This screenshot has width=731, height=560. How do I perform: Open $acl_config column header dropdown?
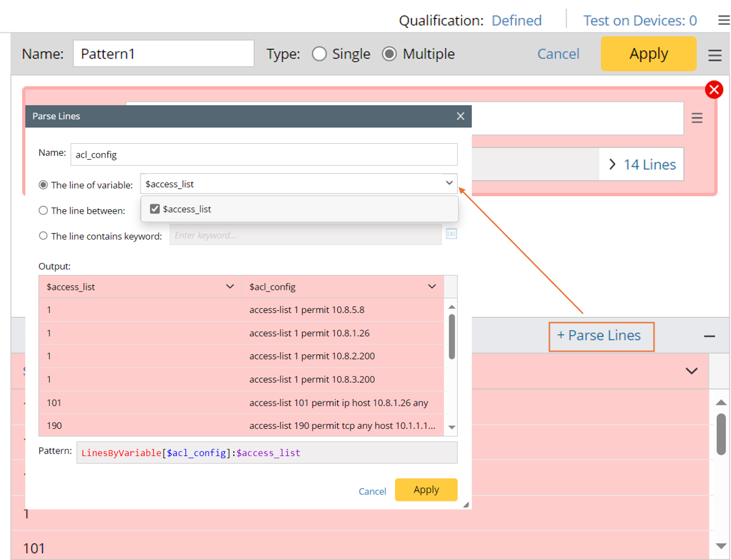[431, 287]
